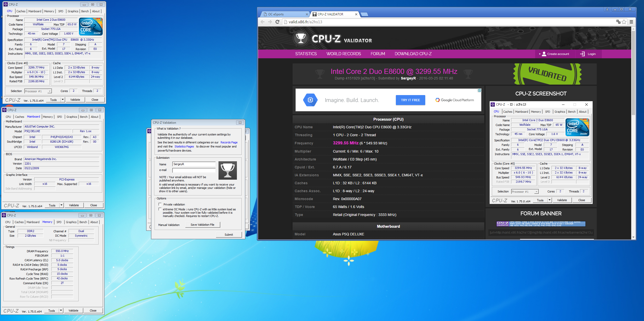
Task: Open the Processor #1 selection dropdown
Action: click(49, 91)
